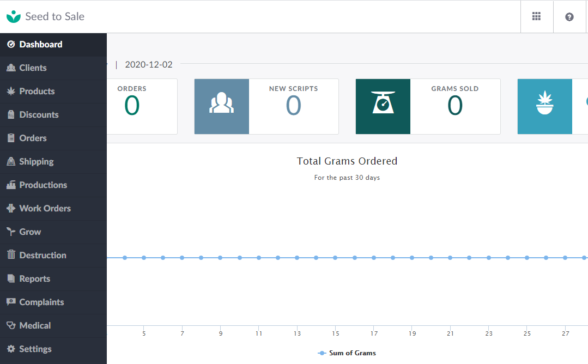Open the apps grid menu icon

(x=536, y=17)
